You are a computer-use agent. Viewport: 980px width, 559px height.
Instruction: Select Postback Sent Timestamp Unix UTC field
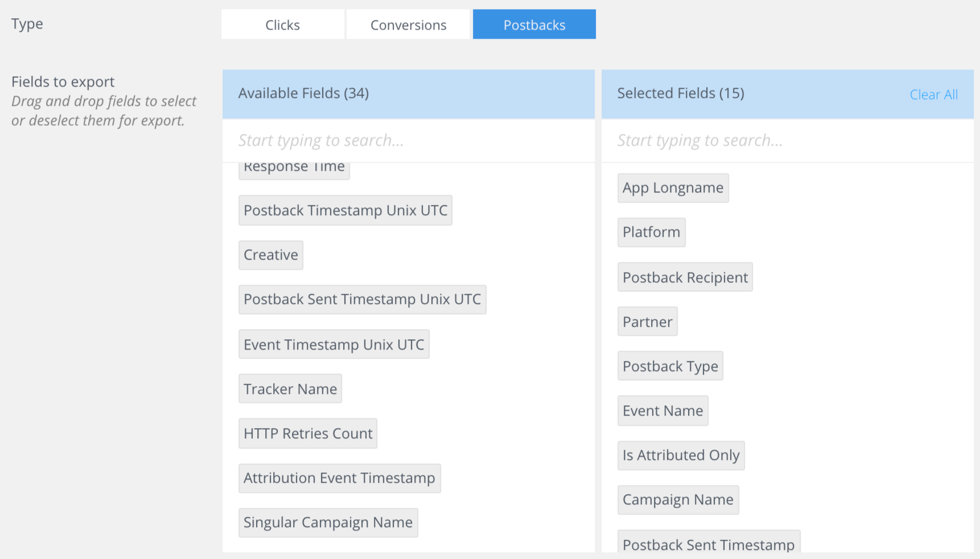click(363, 299)
